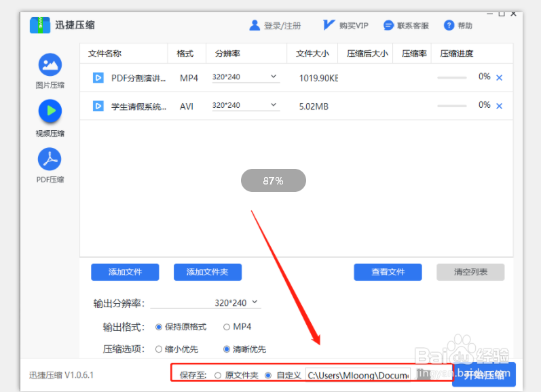
Task: Click the 87% progress indicator
Action: coord(274,180)
